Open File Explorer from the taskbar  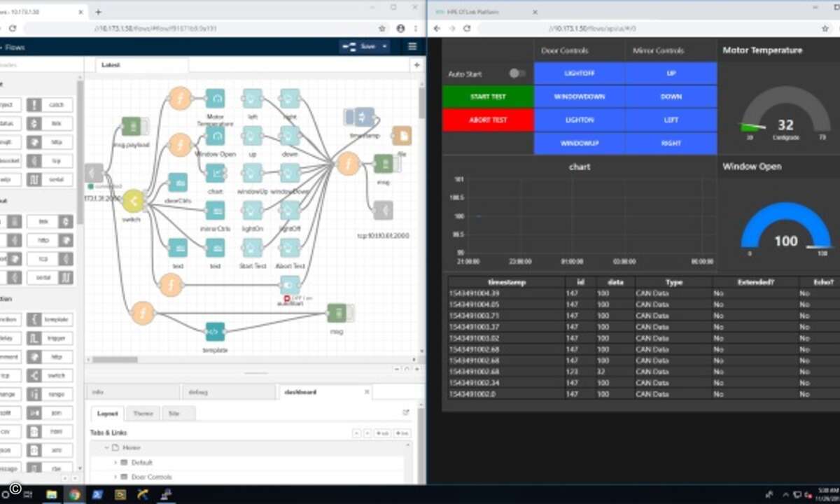pyautogui.click(x=51, y=494)
